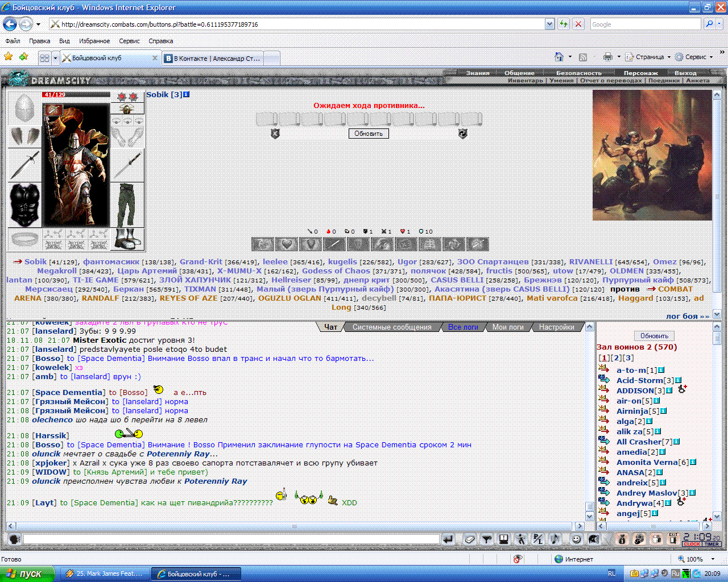Click the Поединки submenu link
The height and width of the screenshot is (582, 728).
pos(664,80)
